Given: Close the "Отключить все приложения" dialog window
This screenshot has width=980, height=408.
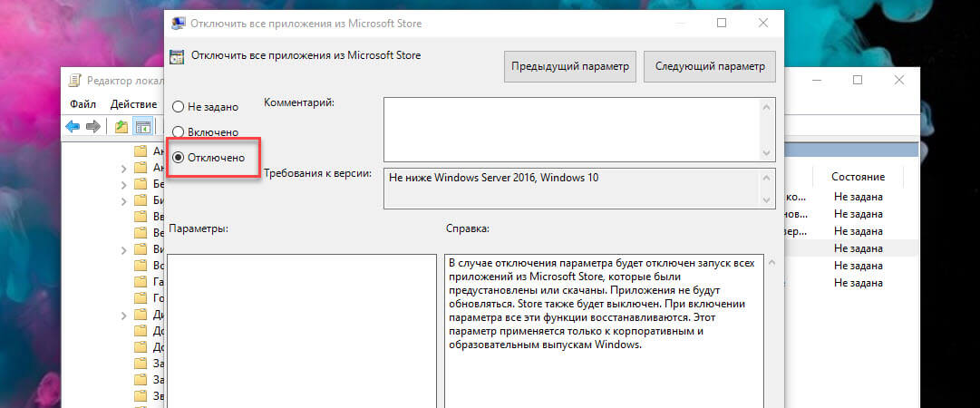Looking at the screenshot, I should (x=763, y=23).
